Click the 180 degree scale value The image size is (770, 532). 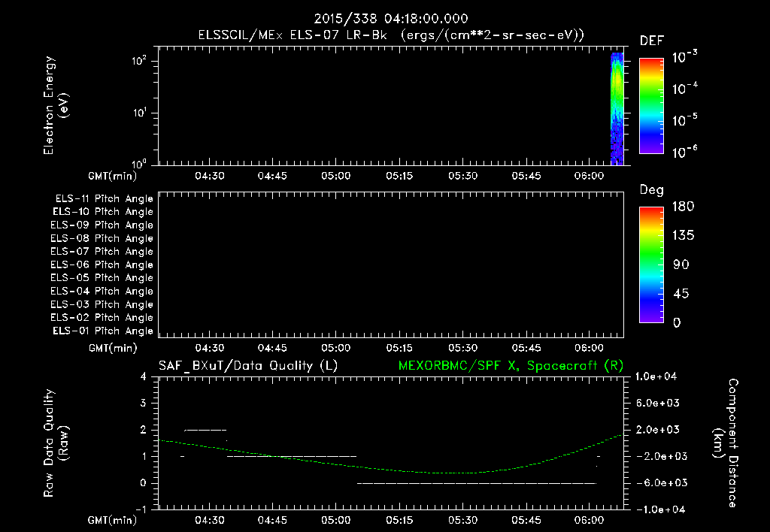[683, 207]
